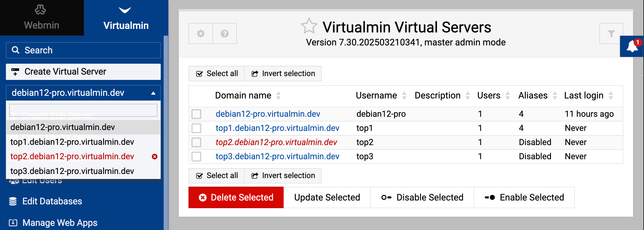This screenshot has height=230, width=644.
Task: Click the search magnifier icon
Action: 15,50
